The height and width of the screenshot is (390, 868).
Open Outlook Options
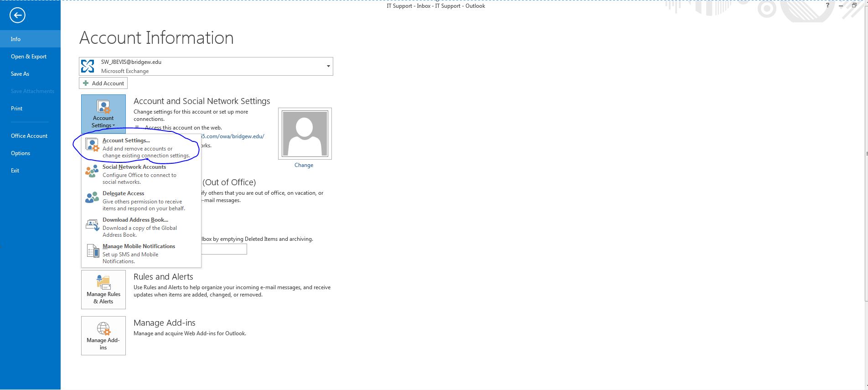pos(21,153)
